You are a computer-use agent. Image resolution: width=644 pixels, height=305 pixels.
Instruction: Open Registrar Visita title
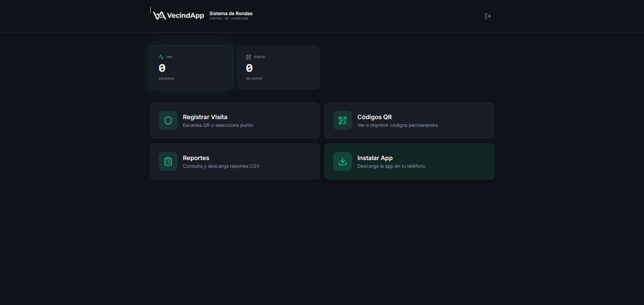pos(205,117)
